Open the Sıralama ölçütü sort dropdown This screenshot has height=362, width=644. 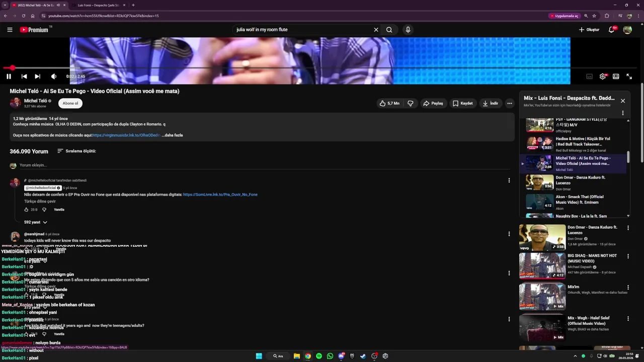76,151
